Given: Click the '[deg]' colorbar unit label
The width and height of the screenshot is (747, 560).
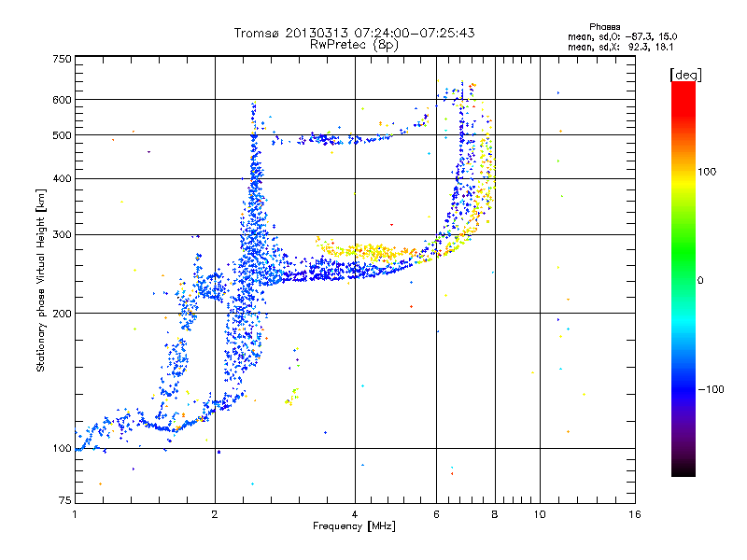Looking at the screenshot, I should pos(685,75).
